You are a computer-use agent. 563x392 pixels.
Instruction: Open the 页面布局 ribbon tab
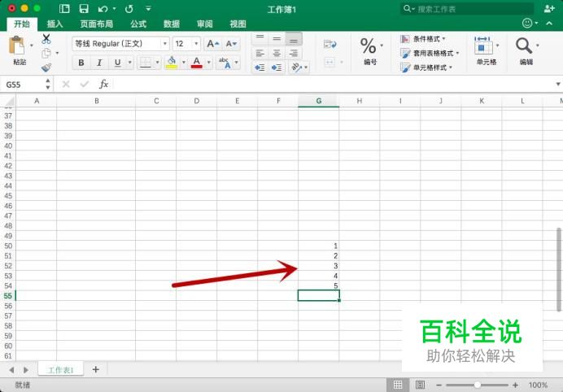96,24
